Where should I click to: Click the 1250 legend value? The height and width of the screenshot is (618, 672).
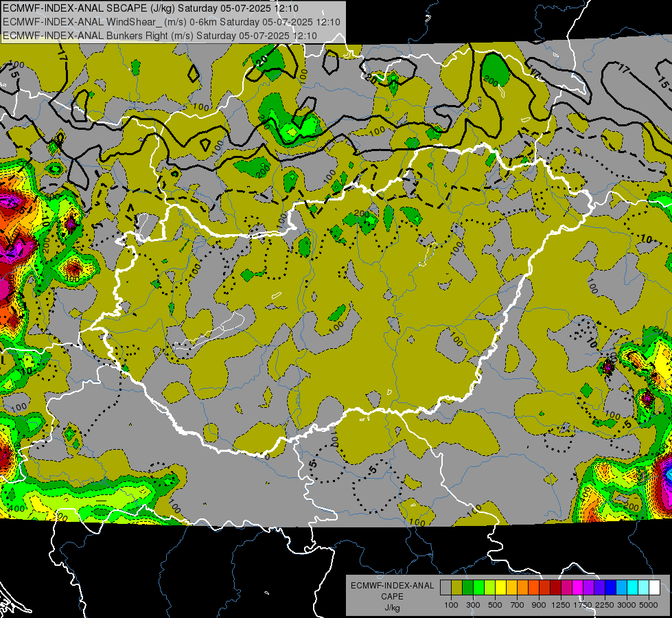point(561,605)
